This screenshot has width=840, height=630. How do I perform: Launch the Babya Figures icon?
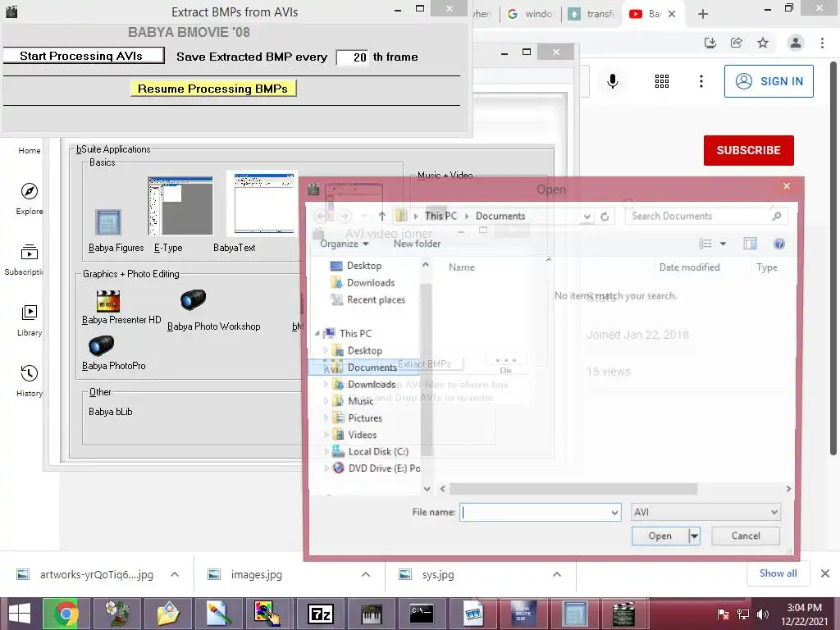click(x=108, y=222)
